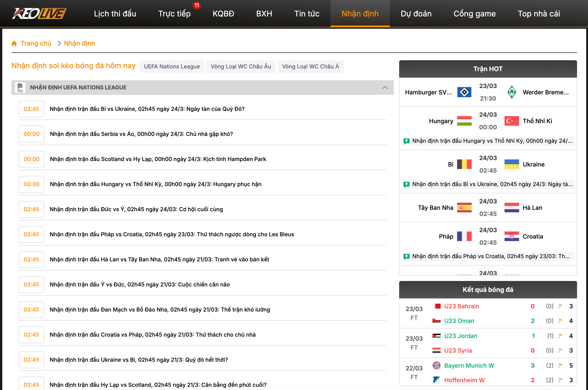Click the Turkey flag icon
The image size is (588, 390).
point(511,121)
